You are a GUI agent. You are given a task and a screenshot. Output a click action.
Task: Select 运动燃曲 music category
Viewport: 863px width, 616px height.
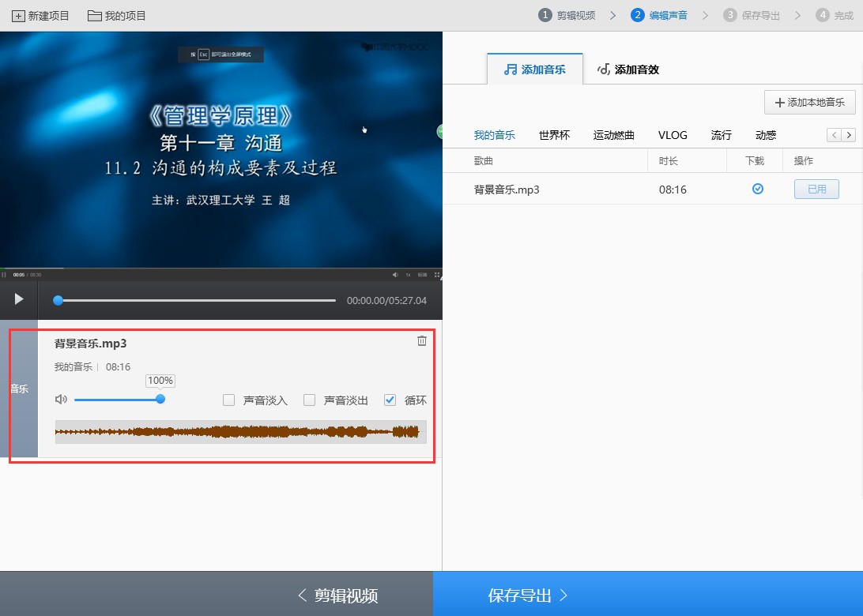(614, 135)
